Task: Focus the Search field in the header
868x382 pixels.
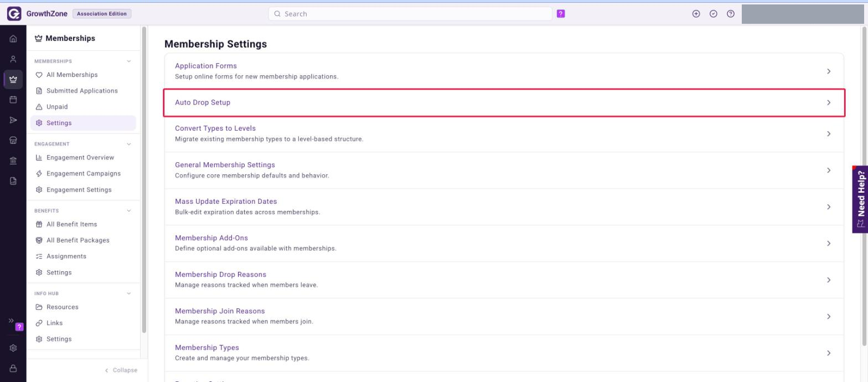Action: (x=410, y=14)
